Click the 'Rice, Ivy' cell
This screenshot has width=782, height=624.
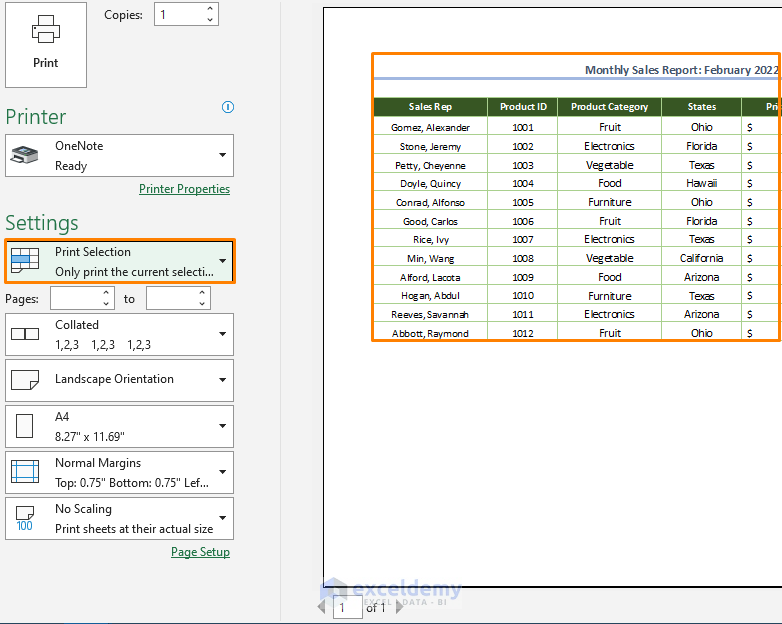click(x=430, y=239)
